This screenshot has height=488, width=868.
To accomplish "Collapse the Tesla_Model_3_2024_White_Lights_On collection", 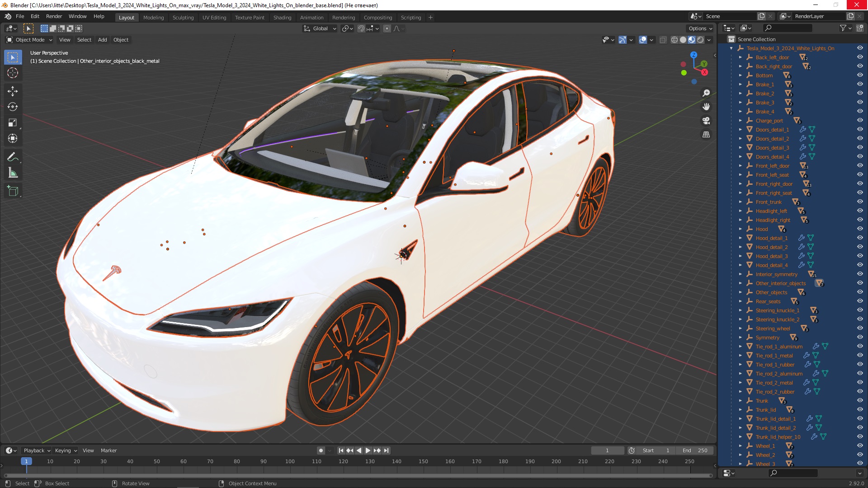I will point(731,48).
